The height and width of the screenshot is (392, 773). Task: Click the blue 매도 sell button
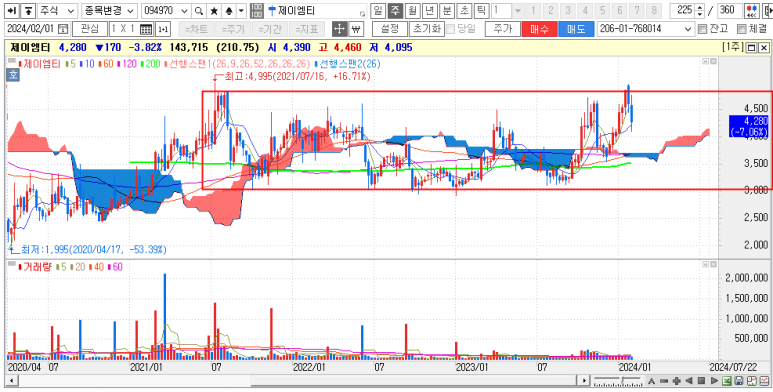[x=576, y=29]
